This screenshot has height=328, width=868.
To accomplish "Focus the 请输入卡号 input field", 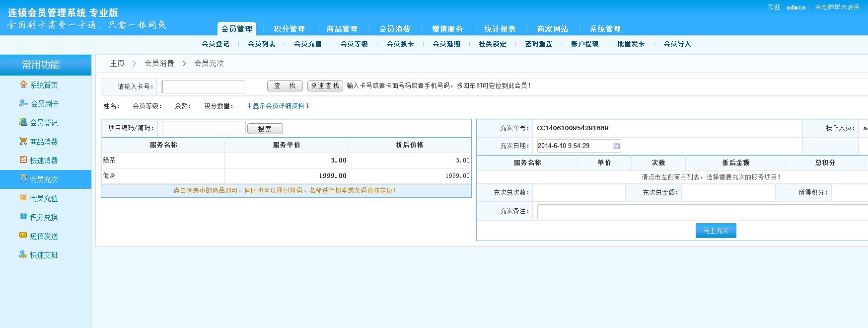I will coord(204,86).
